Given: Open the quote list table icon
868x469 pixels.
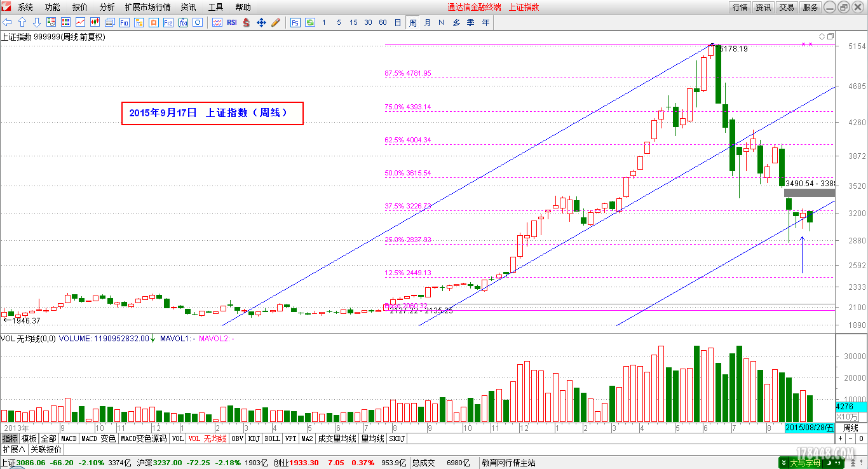Looking at the screenshot, I should 65,22.
